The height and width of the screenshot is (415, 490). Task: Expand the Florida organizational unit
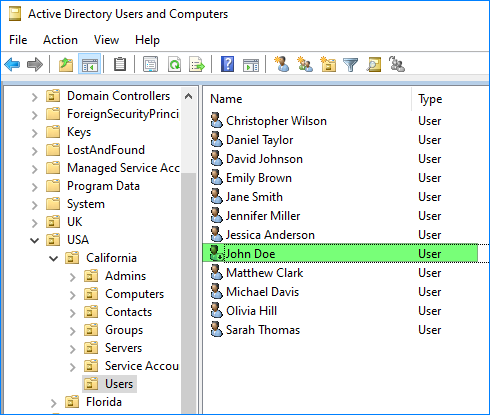click(54, 403)
